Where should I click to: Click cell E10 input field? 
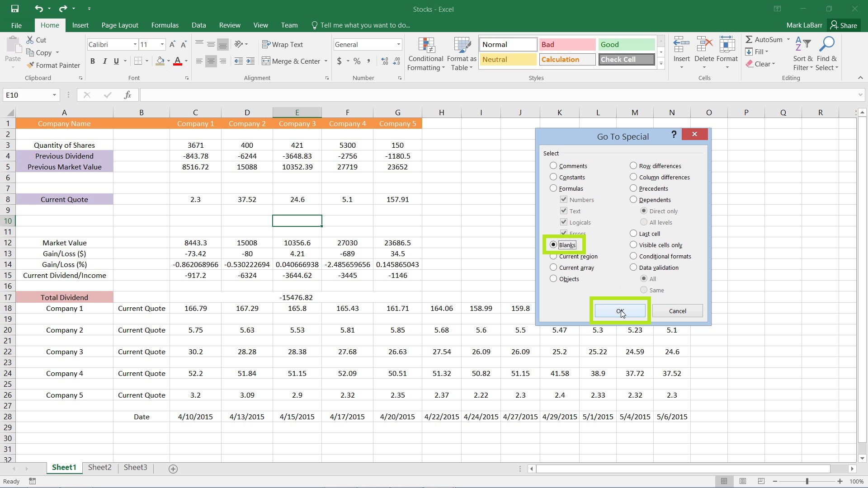pyautogui.click(x=296, y=221)
